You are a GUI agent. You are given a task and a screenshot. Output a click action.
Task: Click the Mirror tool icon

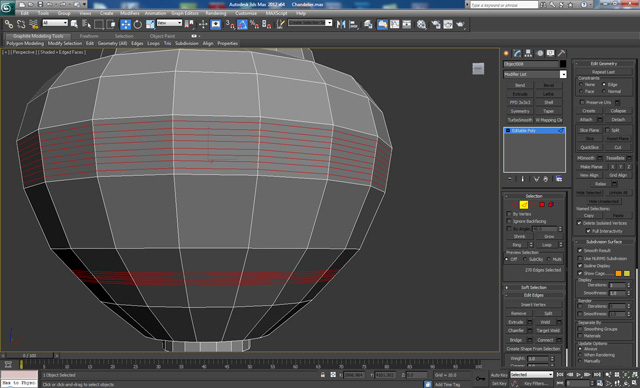tap(341, 24)
